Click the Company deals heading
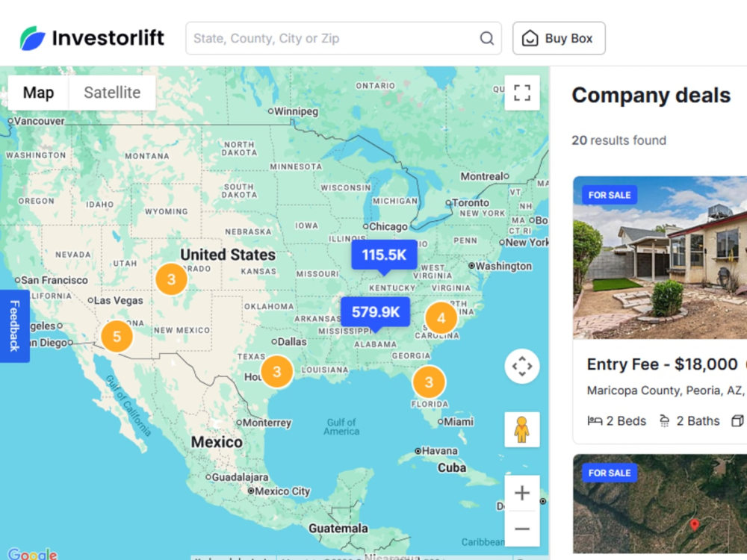The width and height of the screenshot is (747, 560). coord(651,96)
